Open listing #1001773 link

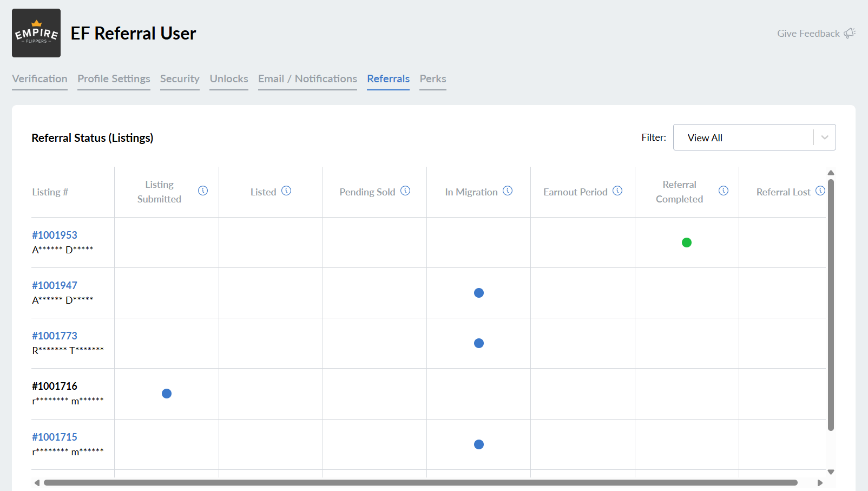(x=55, y=336)
